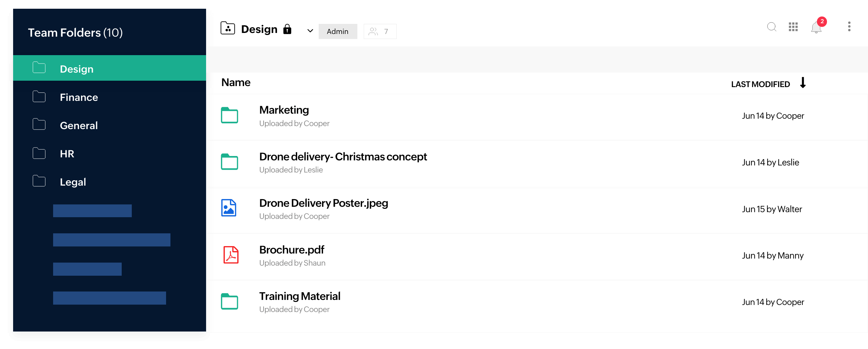
Task: Click 'Uploaded by Cooper' under Drone Delivery Poster.jpeg
Action: coord(294,217)
